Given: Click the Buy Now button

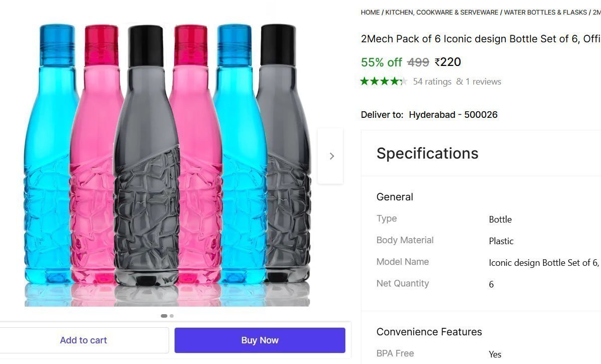Looking at the screenshot, I should pos(260,340).
